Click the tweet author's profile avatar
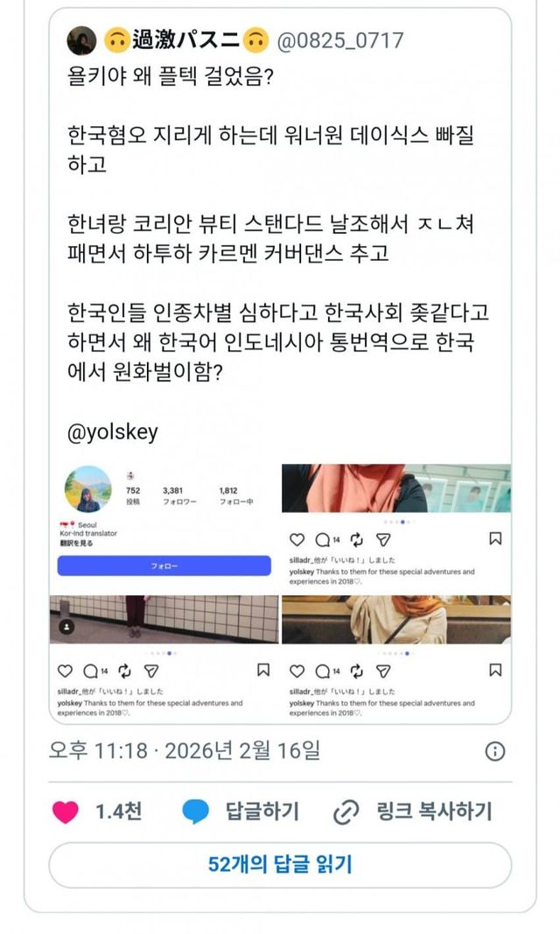 click(81, 41)
